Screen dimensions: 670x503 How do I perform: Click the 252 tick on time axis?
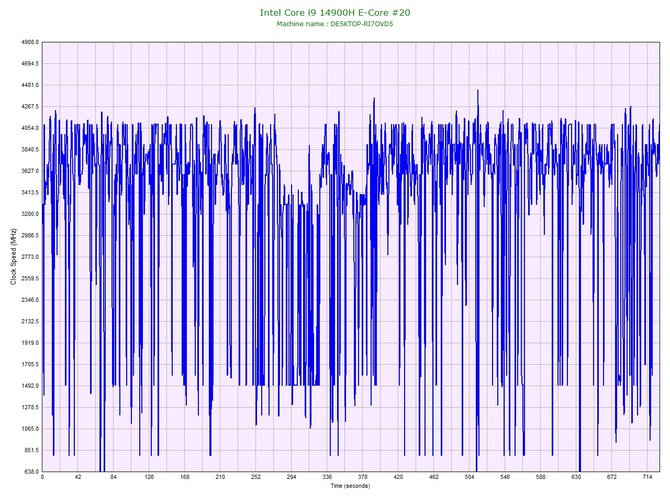click(x=256, y=477)
